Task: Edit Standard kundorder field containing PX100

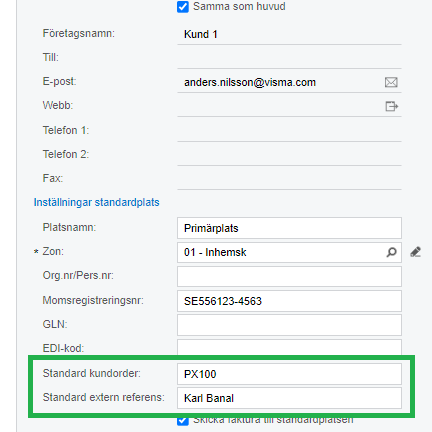Action: pos(289,374)
